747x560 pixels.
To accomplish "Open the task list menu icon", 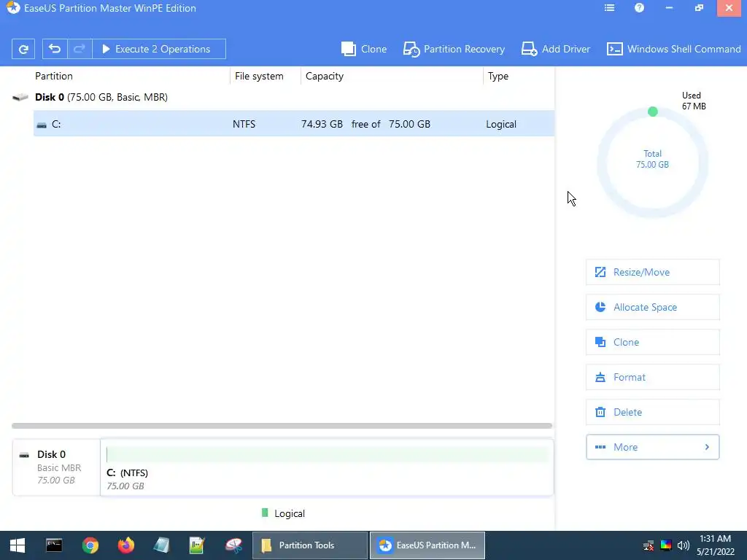I will pyautogui.click(x=609, y=8).
